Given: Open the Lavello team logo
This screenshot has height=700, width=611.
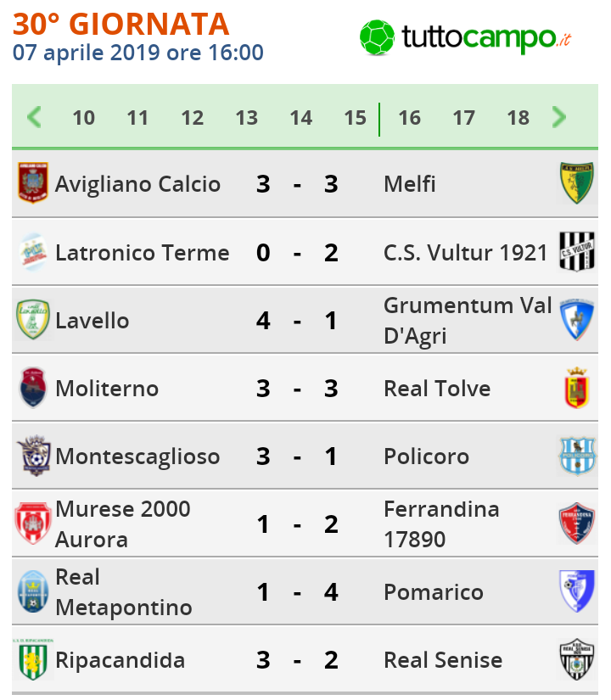Looking at the screenshot, I should click(x=34, y=320).
